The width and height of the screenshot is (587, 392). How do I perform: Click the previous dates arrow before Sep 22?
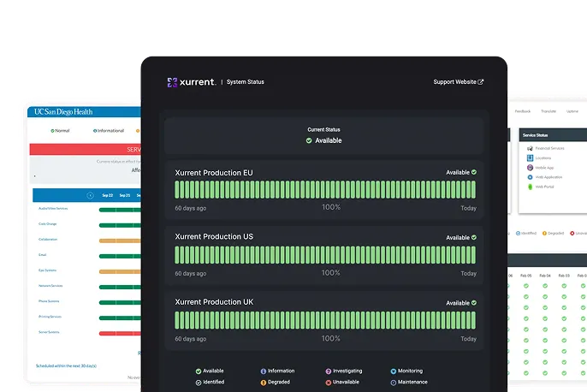click(90, 195)
